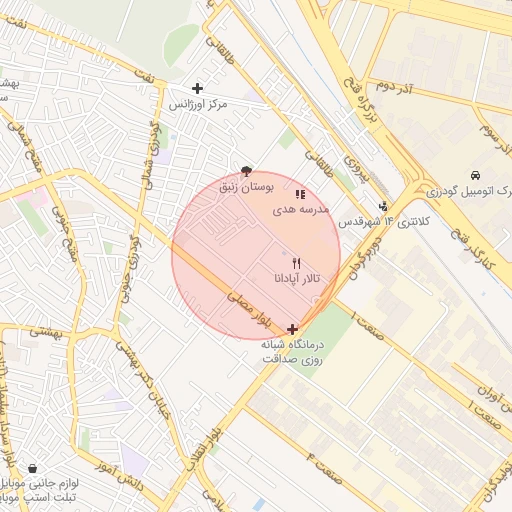Click the emergency center cross icon
This screenshot has height=512, width=512.
click(x=197, y=88)
